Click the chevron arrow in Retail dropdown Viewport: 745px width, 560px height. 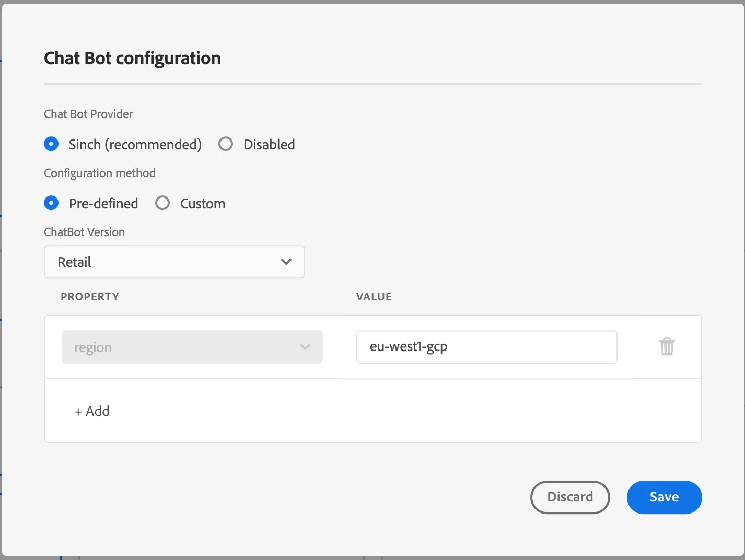286,262
